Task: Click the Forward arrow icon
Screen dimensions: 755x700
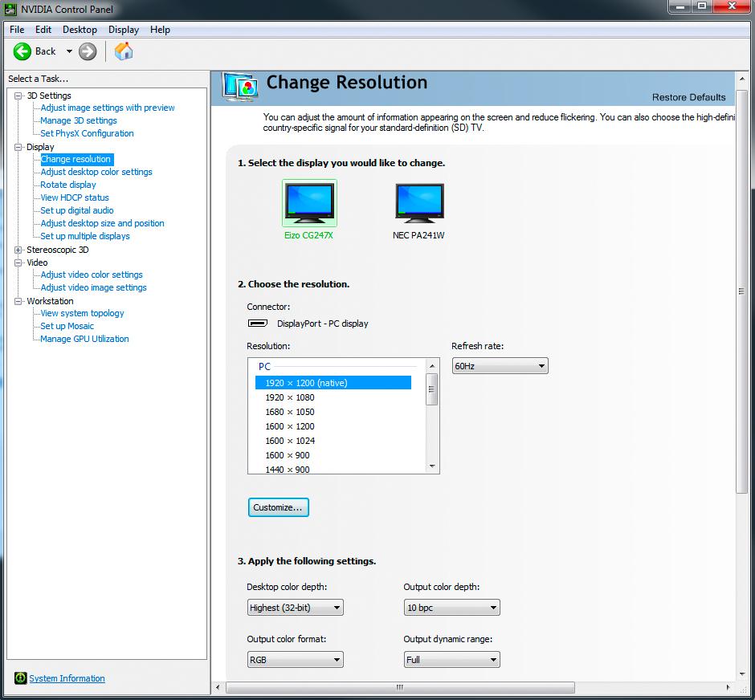Action: pyautogui.click(x=88, y=51)
